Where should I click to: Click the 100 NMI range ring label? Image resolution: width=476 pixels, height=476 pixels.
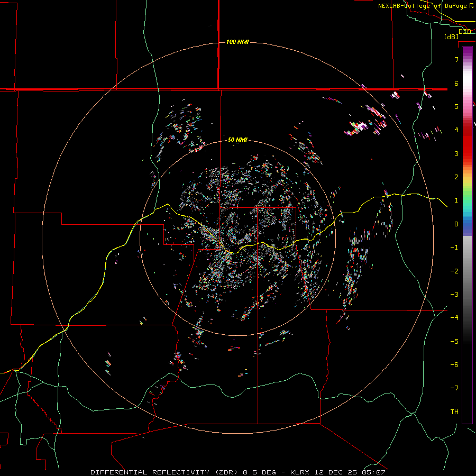pyautogui.click(x=237, y=42)
